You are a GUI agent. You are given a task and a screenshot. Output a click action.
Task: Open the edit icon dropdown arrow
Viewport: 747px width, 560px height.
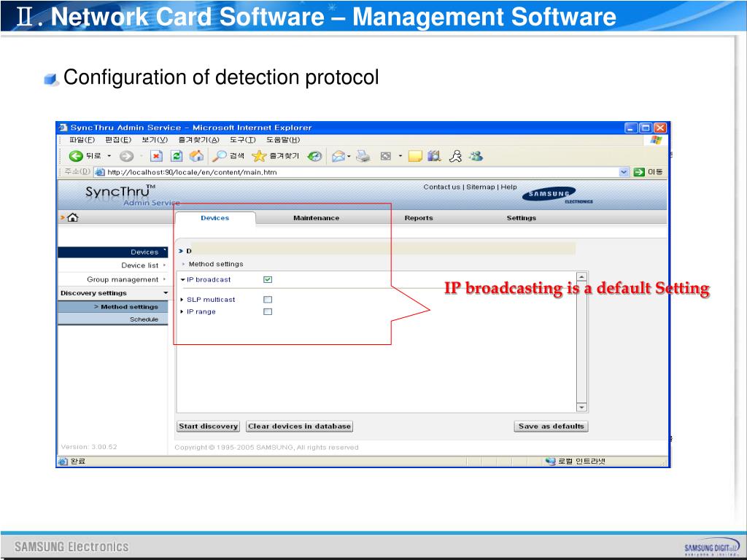point(400,156)
